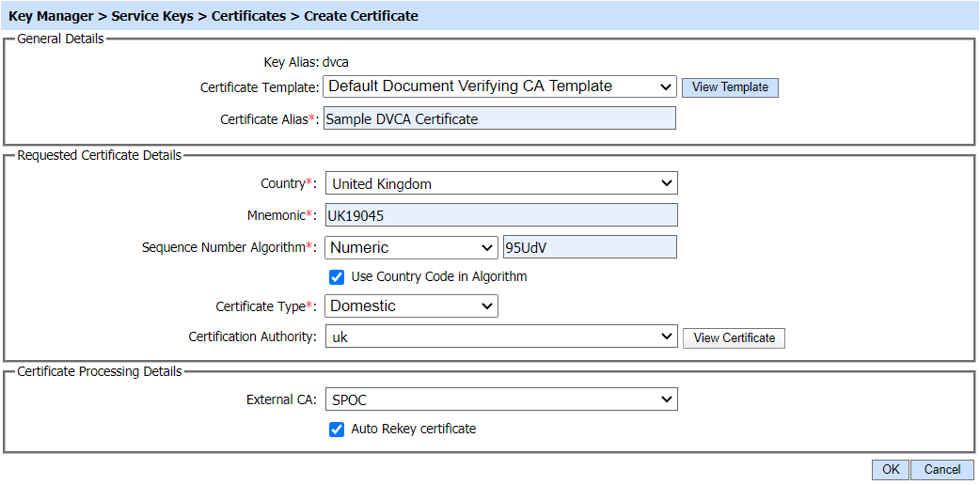Click Create Certificate in the breadcrumb
The image size is (980, 485).
point(361,16)
